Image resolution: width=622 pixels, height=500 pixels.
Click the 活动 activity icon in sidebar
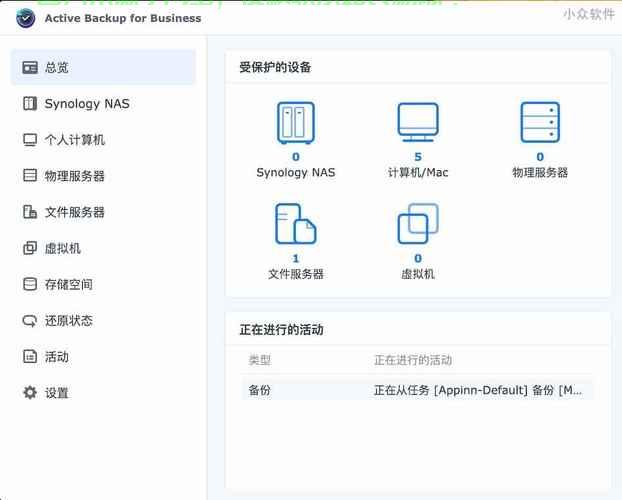pyautogui.click(x=30, y=356)
